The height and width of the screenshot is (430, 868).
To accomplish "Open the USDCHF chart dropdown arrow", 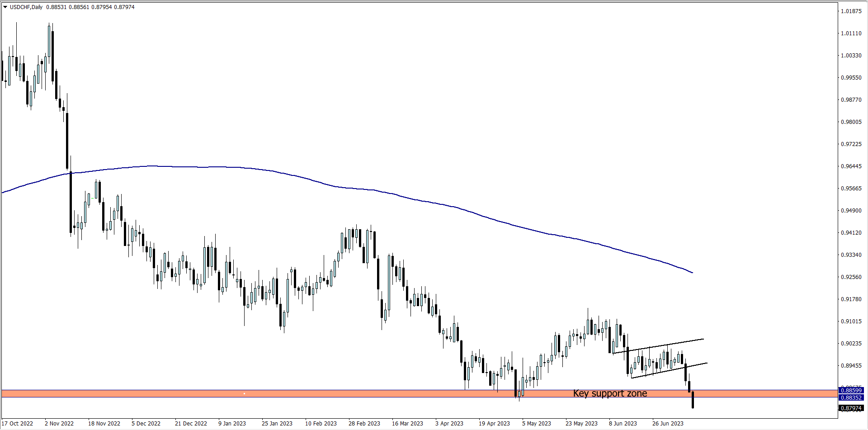I will 5,7.
